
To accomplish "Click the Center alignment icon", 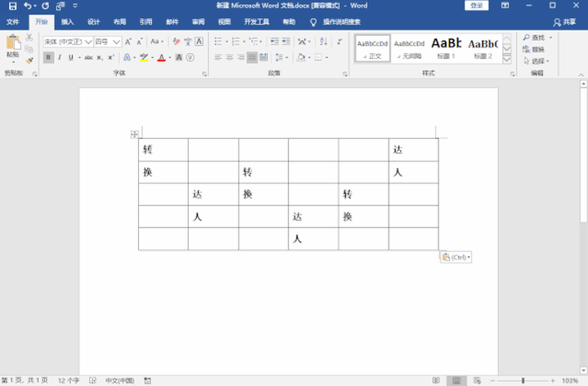I will click(229, 57).
